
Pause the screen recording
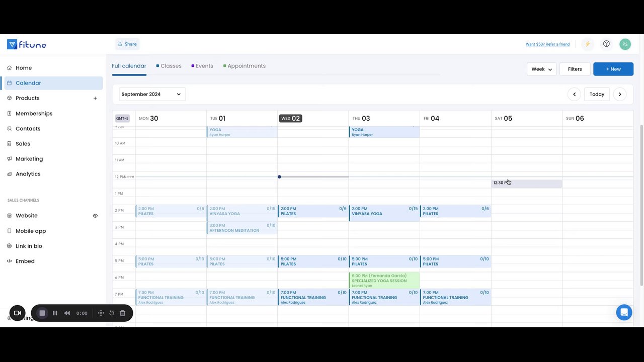pos(55,313)
